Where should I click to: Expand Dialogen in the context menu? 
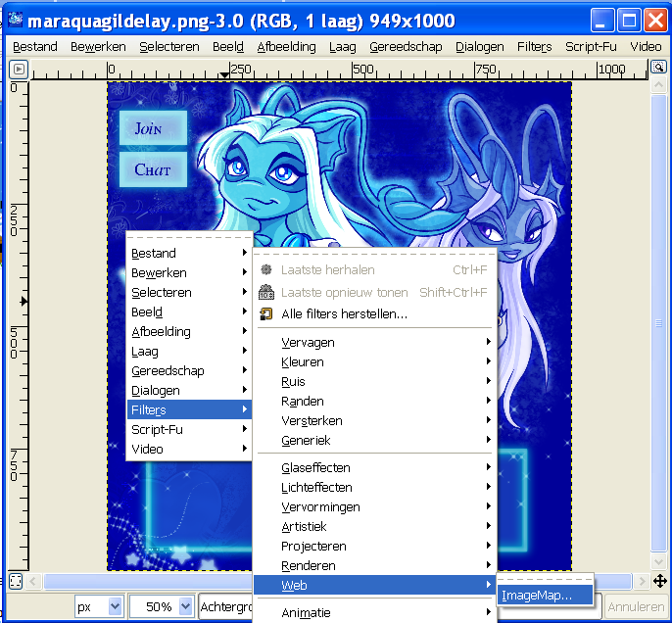(189, 390)
